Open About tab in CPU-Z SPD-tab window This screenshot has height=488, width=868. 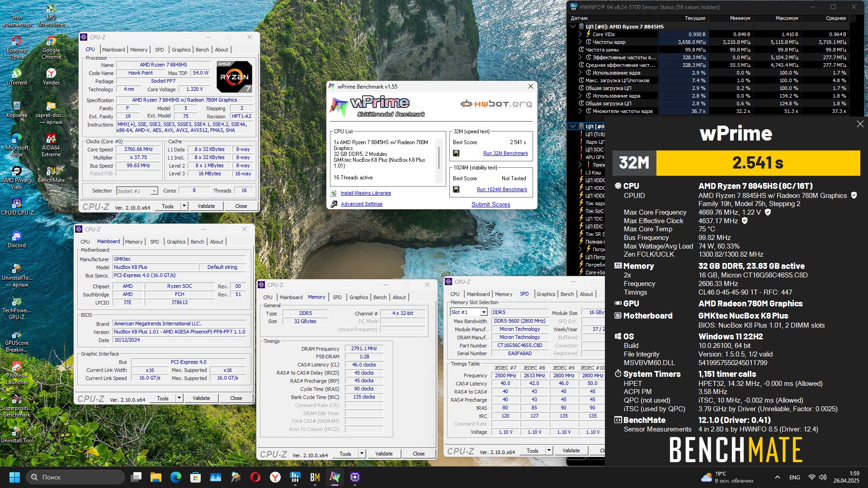[586, 294]
